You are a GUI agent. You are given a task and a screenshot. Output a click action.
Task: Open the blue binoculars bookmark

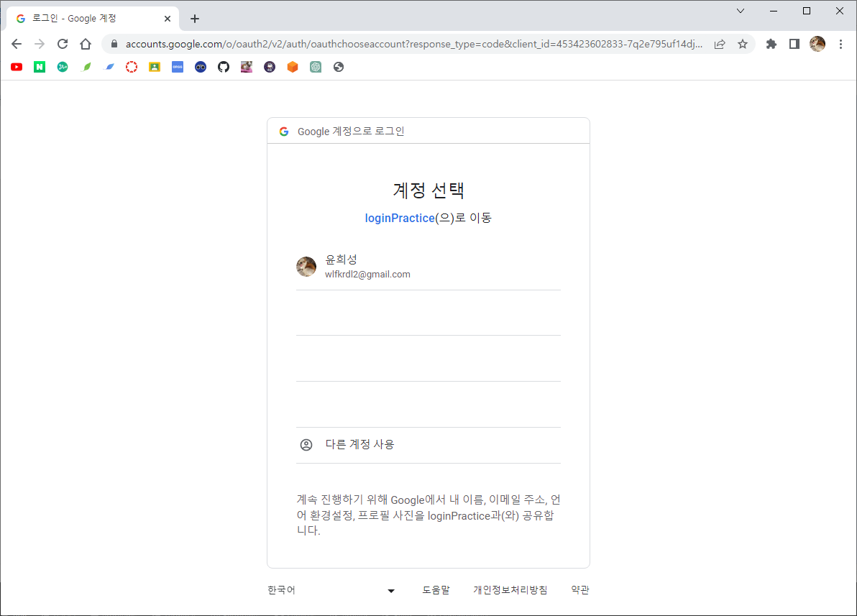(201, 67)
